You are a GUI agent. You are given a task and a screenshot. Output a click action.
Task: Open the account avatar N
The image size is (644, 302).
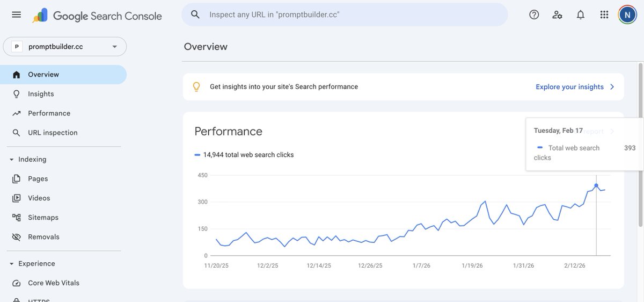tap(627, 15)
